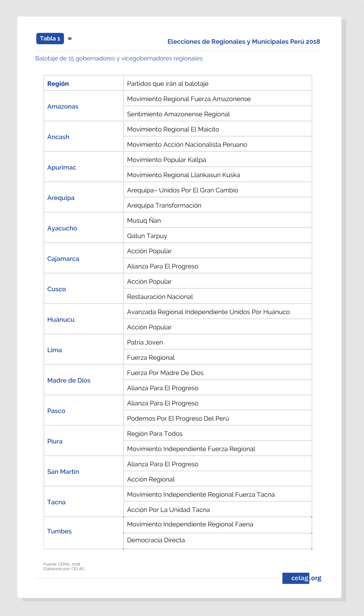Select the Elecciones de Regionales y Municipales title
The image size is (364, 616).
click(x=244, y=42)
